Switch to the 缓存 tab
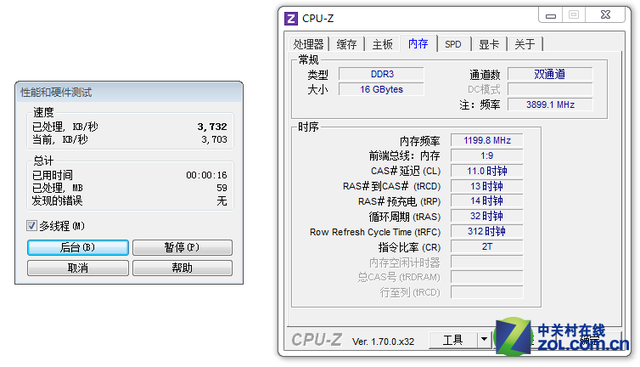 (347, 44)
